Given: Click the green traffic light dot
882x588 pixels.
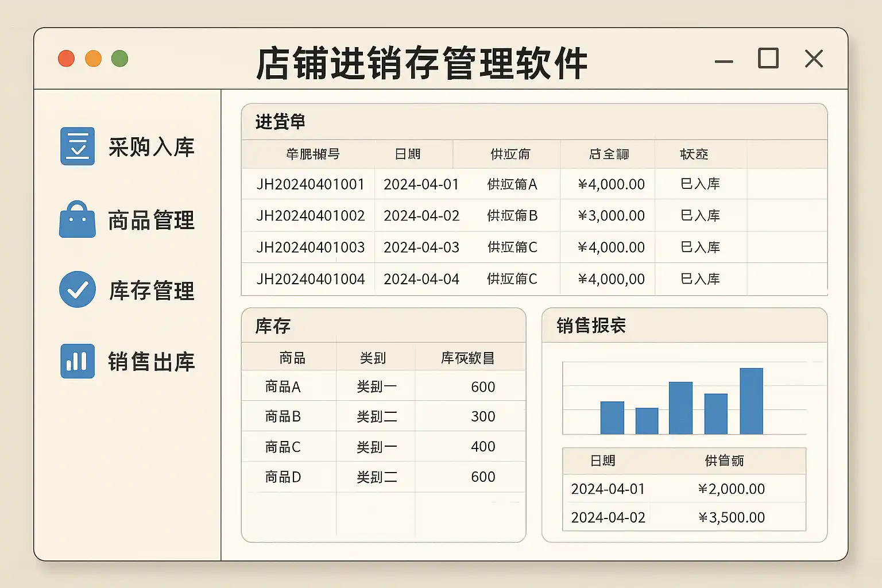Looking at the screenshot, I should click(119, 59).
